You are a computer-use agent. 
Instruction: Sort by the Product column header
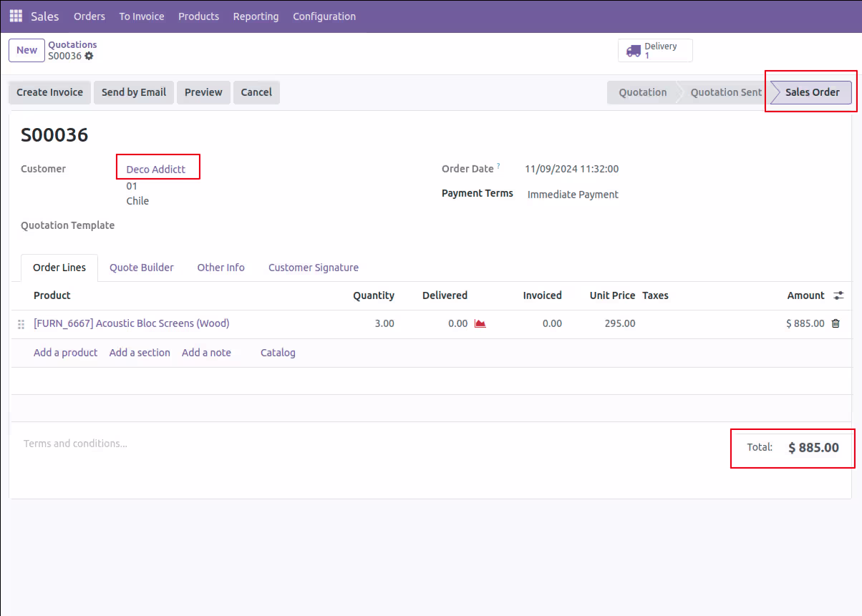[x=52, y=295]
